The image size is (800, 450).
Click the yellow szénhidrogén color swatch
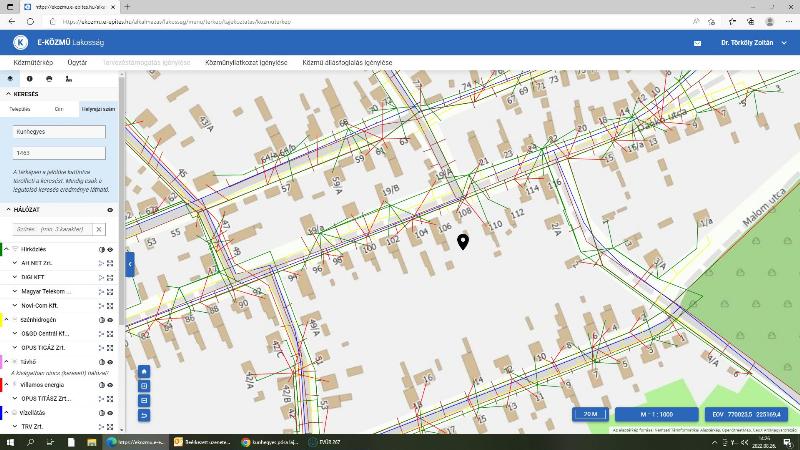(x=2, y=320)
